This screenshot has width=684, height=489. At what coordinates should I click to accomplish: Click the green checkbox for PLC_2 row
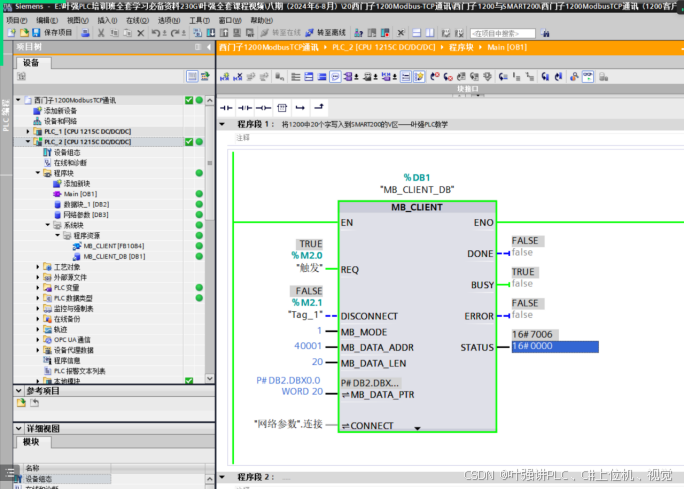click(189, 142)
